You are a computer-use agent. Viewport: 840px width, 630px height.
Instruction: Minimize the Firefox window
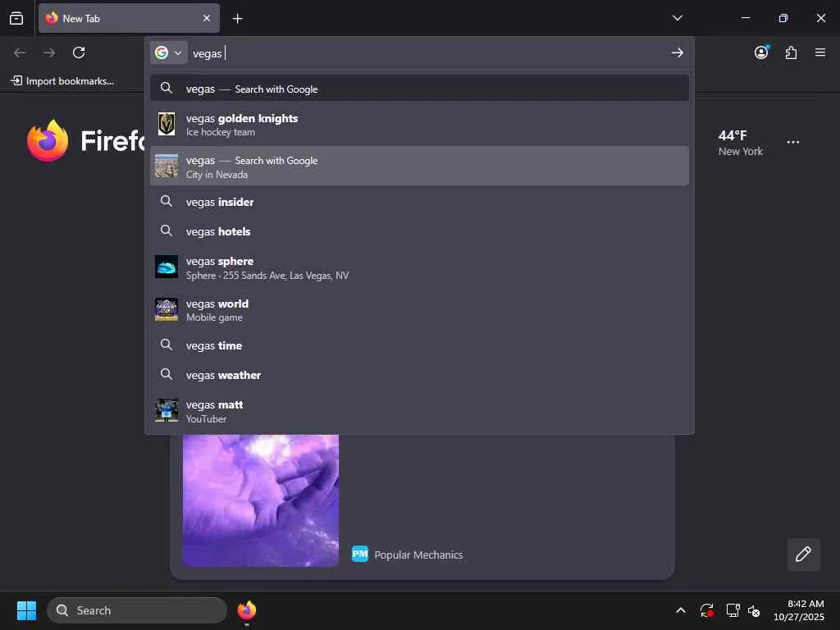point(745,18)
